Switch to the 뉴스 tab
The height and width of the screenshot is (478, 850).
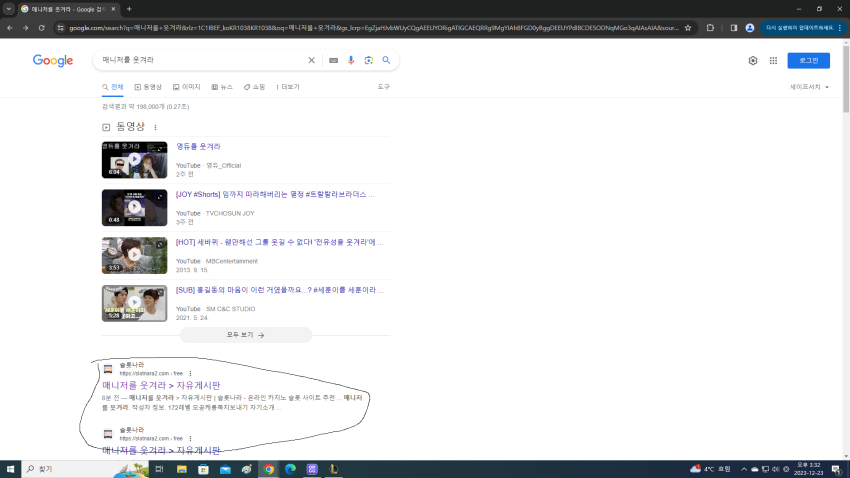(222, 87)
